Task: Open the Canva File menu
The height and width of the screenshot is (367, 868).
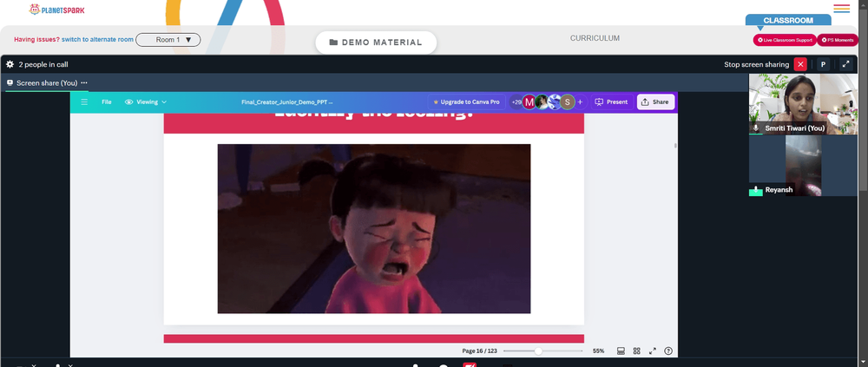Action: tap(106, 102)
